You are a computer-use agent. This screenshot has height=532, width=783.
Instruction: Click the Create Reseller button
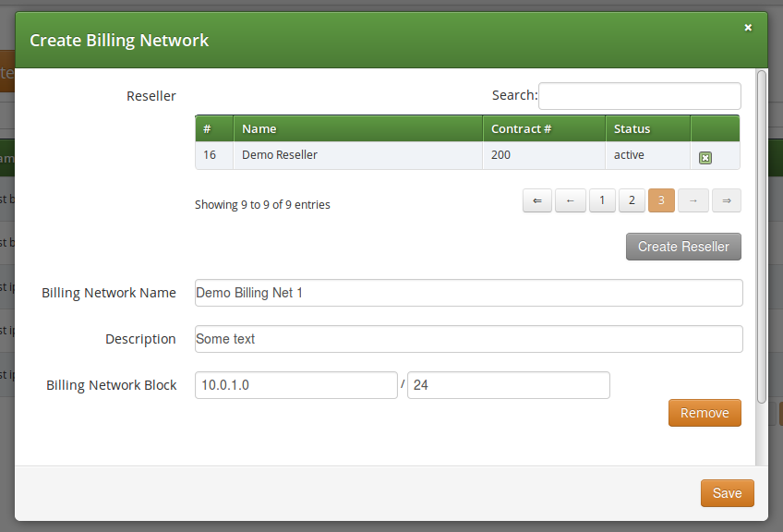click(x=683, y=247)
